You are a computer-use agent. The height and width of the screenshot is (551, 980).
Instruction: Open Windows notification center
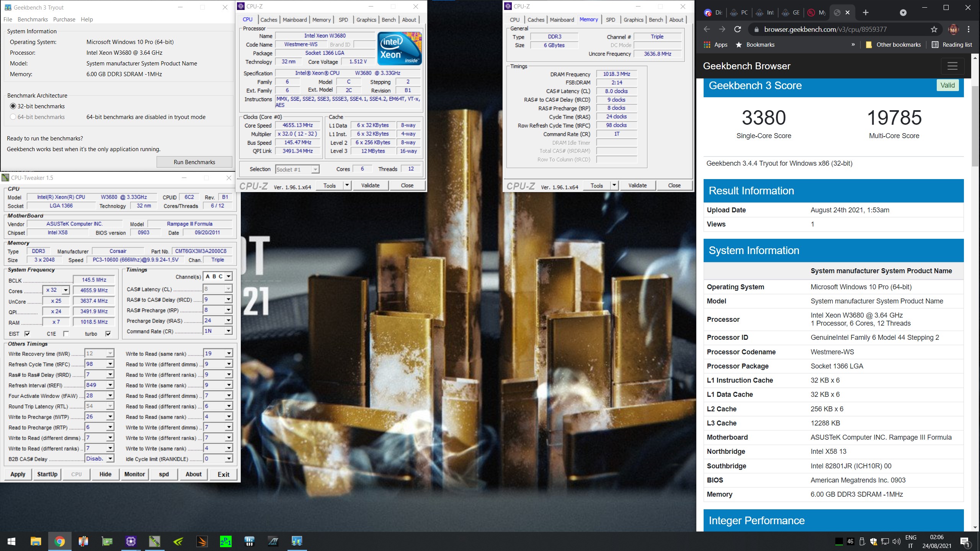pos(965,541)
